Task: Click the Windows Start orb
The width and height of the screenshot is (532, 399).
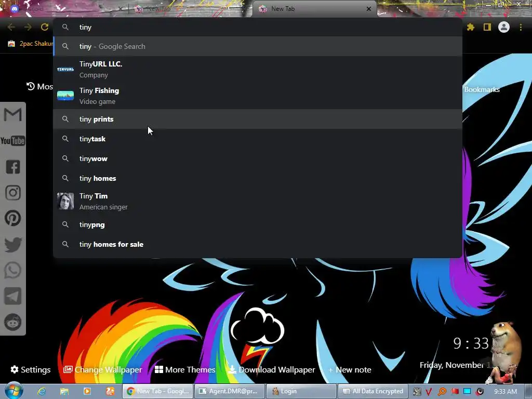Action: tap(14, 391)
